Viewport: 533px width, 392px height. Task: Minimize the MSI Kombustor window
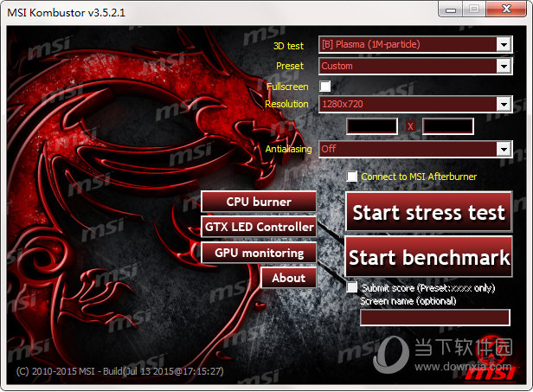click(449, 9)
